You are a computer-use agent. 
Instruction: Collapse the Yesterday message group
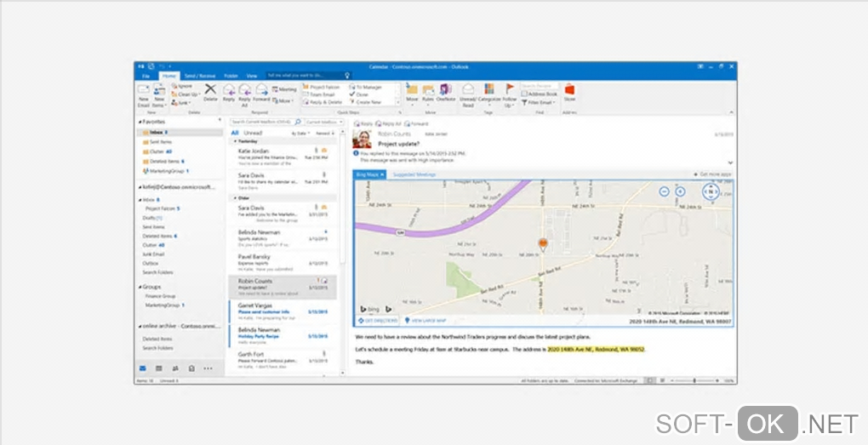[x=235, y=142]
